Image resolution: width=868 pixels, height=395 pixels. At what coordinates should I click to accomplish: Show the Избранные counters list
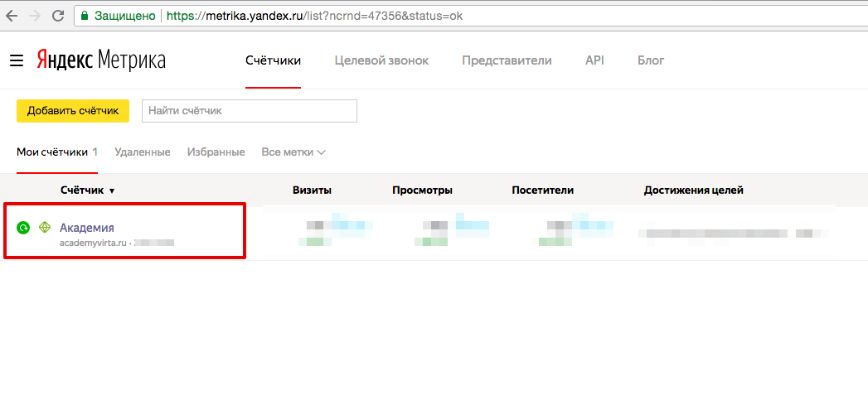point(216,152)
